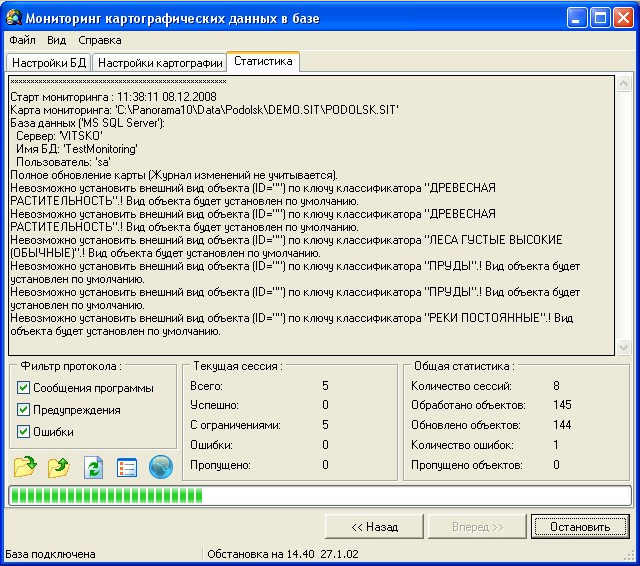
Task: Click the document refresh icon
Action: click(x=93, y=466)
